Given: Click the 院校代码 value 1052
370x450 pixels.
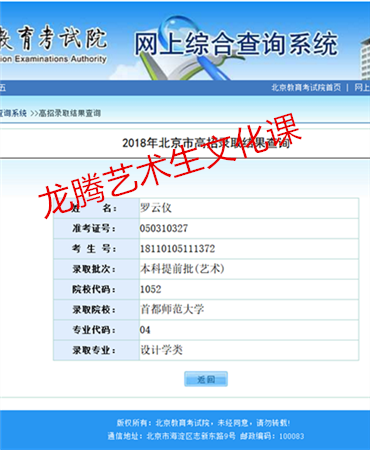Looking at the screenshot, I should coord(150,289).
